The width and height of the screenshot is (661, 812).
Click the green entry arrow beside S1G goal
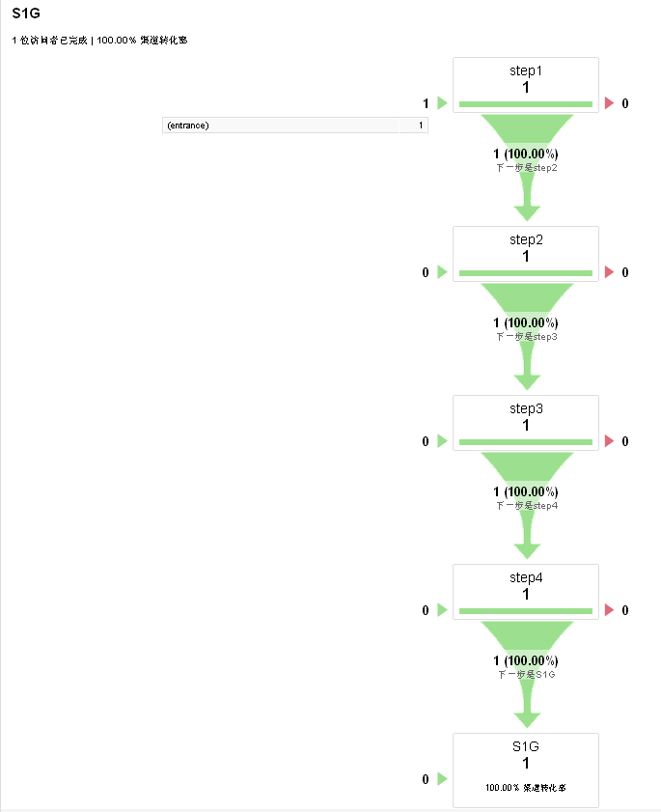442,779
